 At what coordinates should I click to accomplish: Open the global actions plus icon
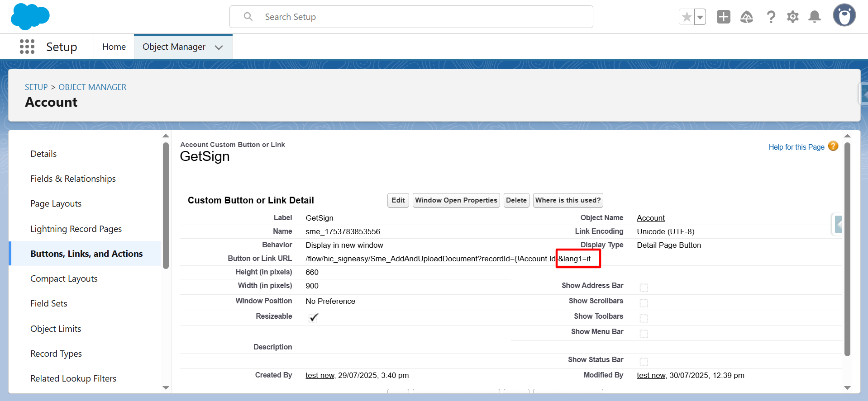(x=723, y=17)
